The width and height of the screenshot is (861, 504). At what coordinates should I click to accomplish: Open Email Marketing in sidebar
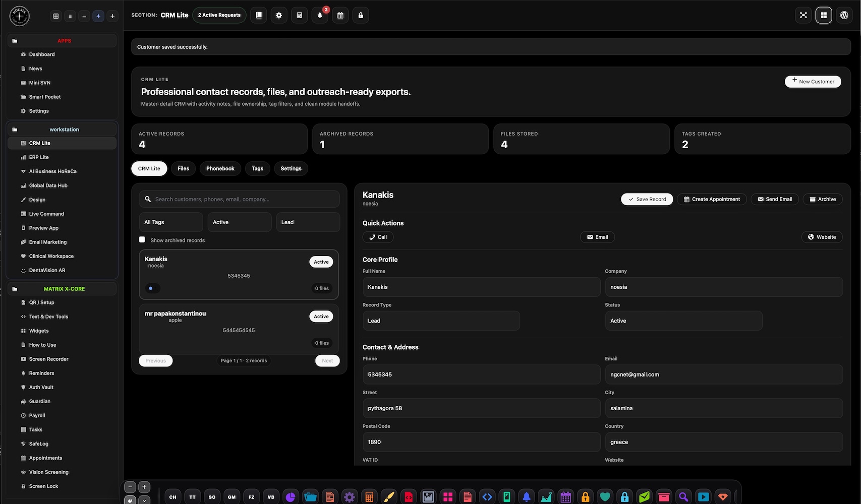coord(63,242)
